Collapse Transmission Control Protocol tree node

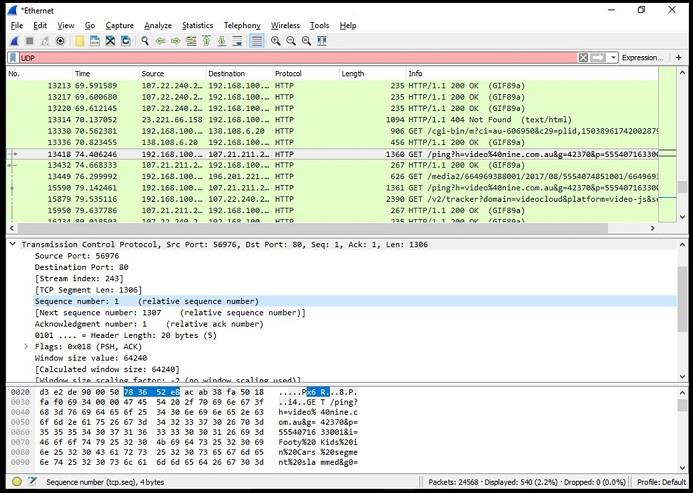click(13, 244)
